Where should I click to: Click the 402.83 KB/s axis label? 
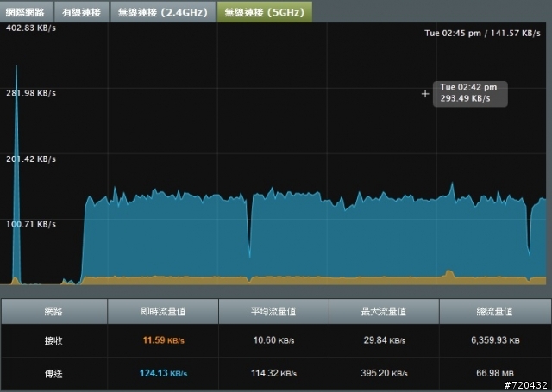[x=31, y=28]
